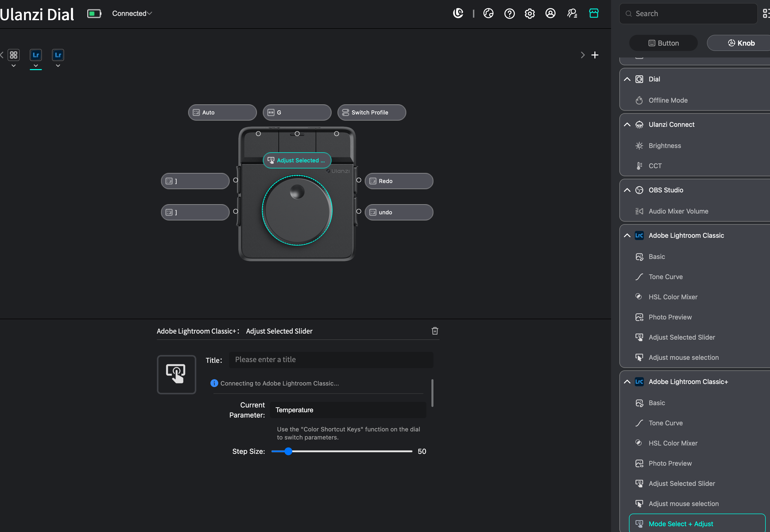Click the globe community icon in top bar
770x532 pixels.
[x=488, y=13]
